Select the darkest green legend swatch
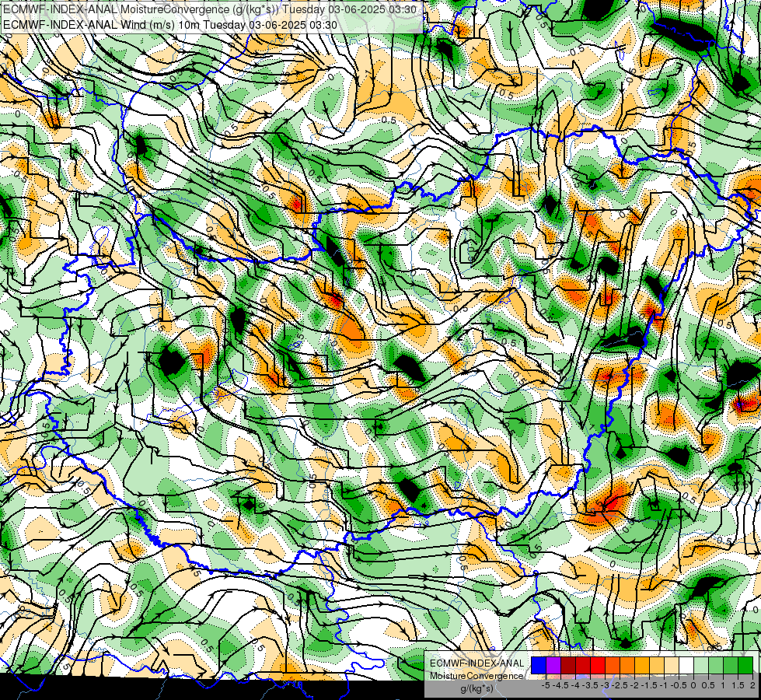This screenshot has width=761, height=700. coord(745,665)
